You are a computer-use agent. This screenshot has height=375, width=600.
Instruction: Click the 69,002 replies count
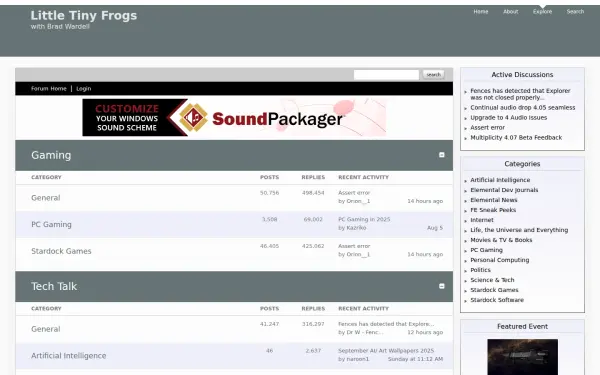313,219
